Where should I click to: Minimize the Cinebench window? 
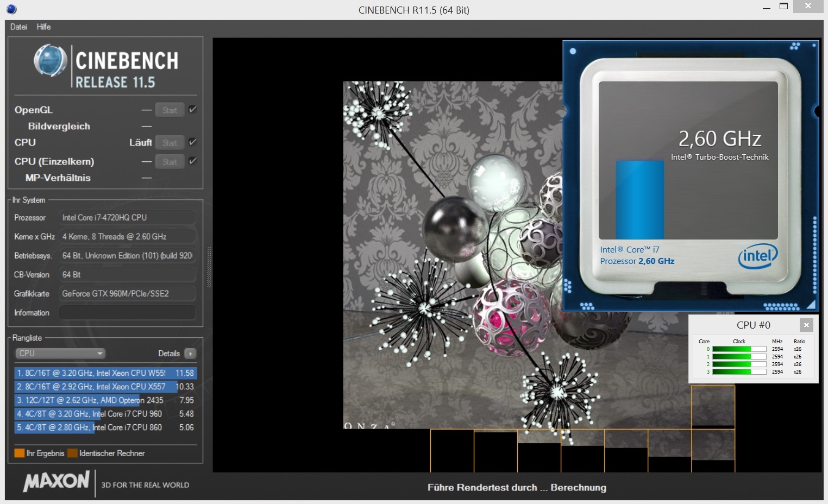tap(767, 8)
